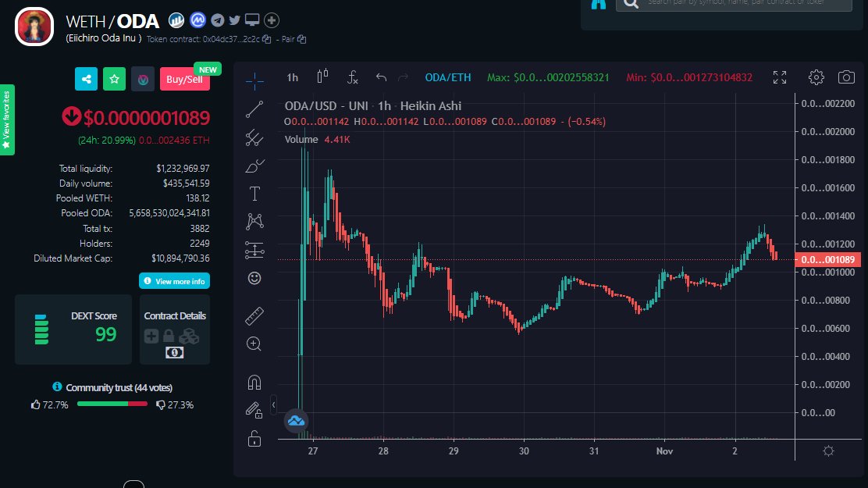The height and width of the screenshot is (488, 868).
Task: Click the purple token swap icon
Action: tap(143, 79)
